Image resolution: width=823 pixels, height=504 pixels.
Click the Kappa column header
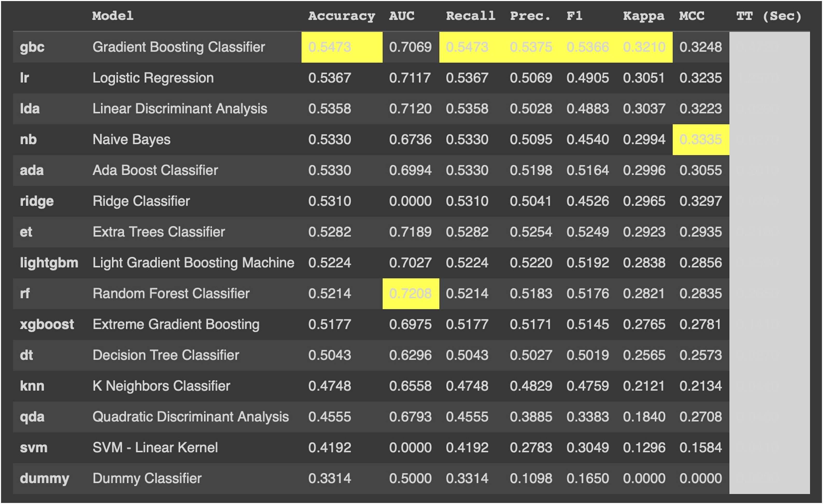pos(643,16)
